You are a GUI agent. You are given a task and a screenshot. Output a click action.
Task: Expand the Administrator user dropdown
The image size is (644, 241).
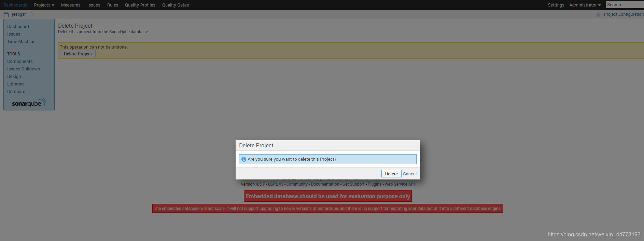[585, 5]
